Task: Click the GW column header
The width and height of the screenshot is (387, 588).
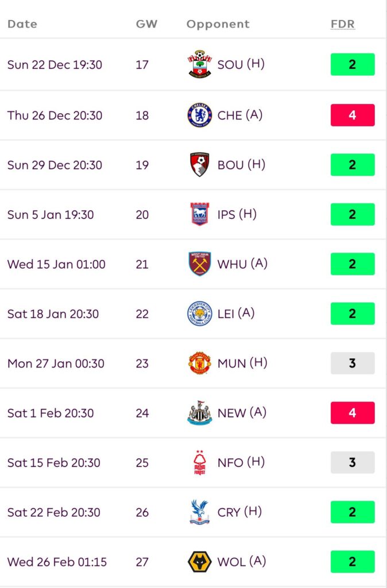Action: (x=146, y=24)
